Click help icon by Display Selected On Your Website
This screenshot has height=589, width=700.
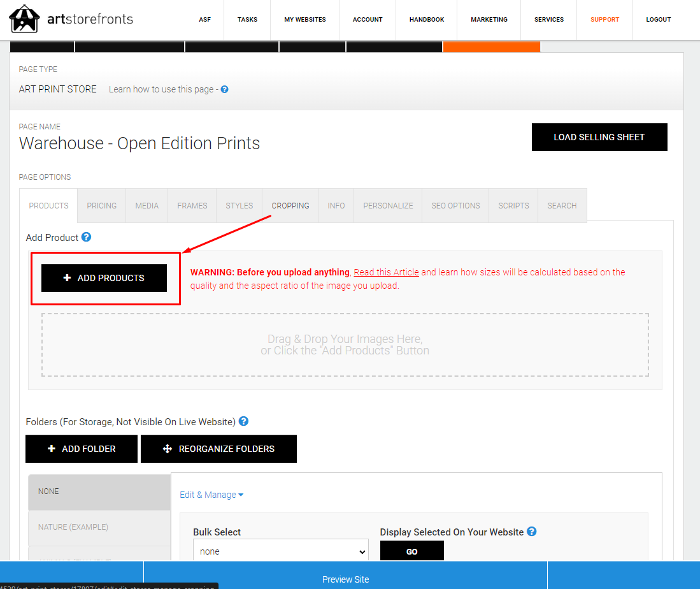pos(531,532)
